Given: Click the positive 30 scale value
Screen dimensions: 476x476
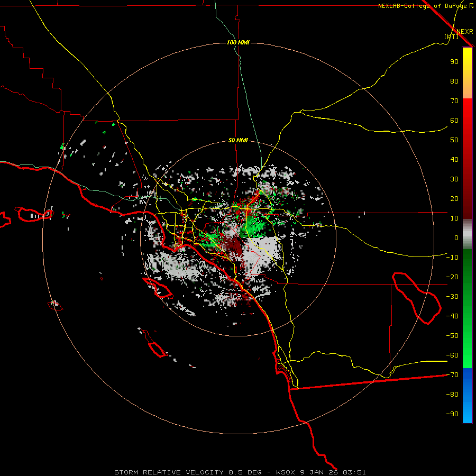Looking at the screenshot, I should pyautogui.click(x=454, y=179).
